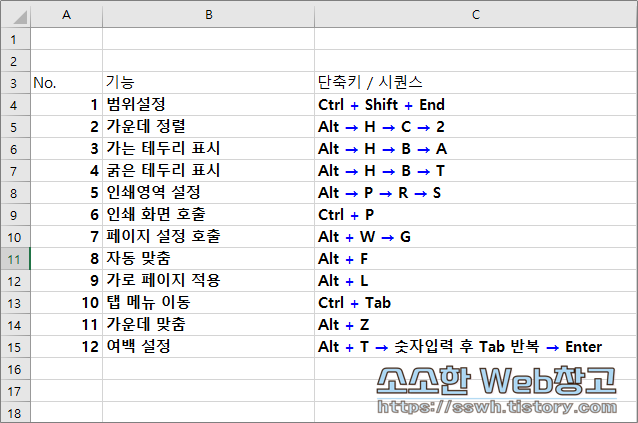The height and width of the screenshot is (423, 638).
Task: Select row 15 header
Action: coord(15,347)
